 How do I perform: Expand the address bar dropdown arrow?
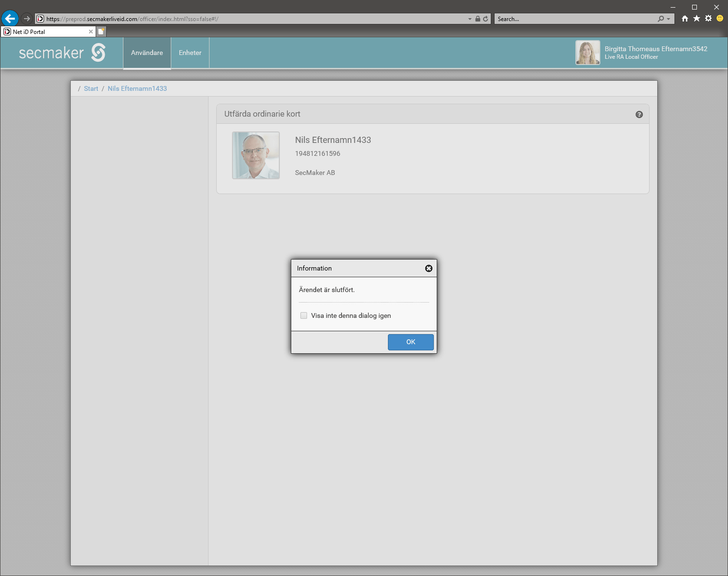(470, 19)
